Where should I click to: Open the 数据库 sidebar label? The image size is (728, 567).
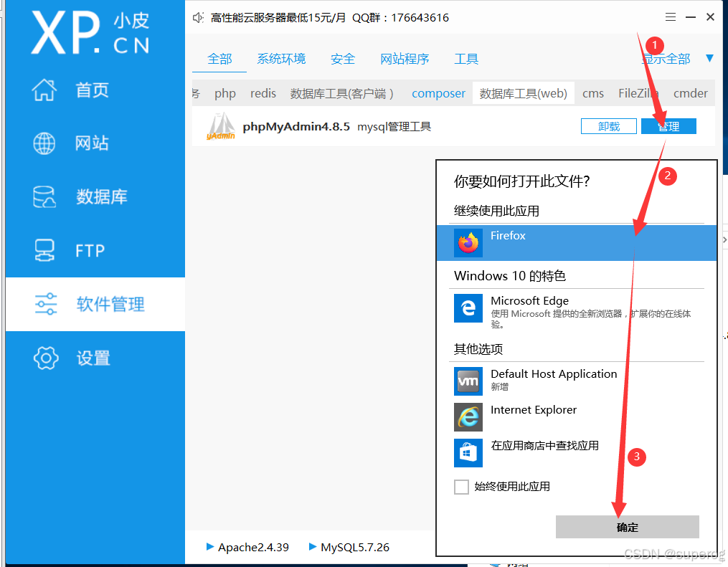tap(102, 196)
